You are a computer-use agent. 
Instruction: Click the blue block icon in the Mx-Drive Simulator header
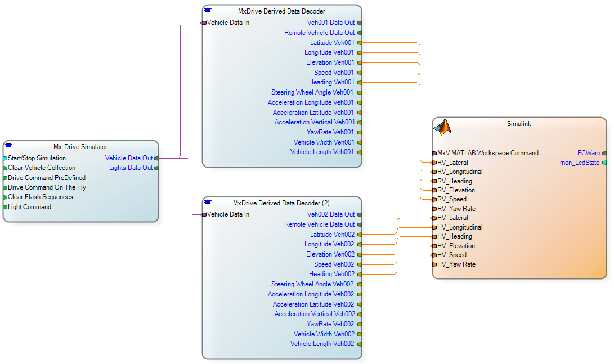pos(8,146)
